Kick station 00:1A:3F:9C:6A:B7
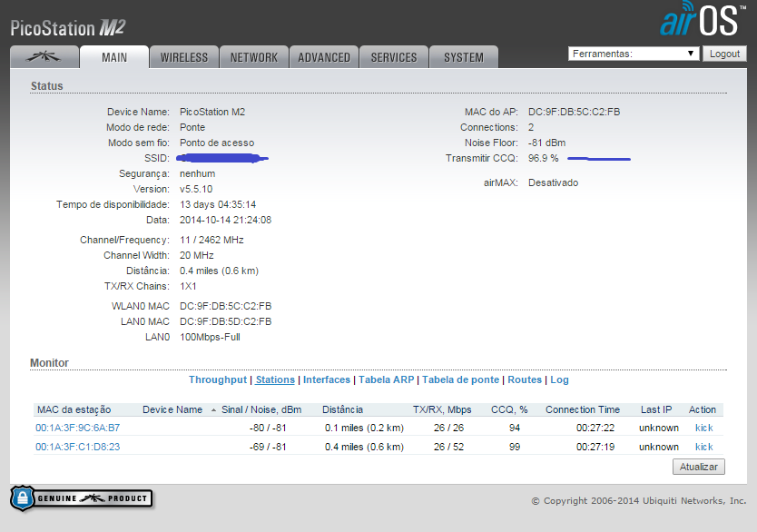This screenshot has height=532, width=757. [x=703, y=428]
